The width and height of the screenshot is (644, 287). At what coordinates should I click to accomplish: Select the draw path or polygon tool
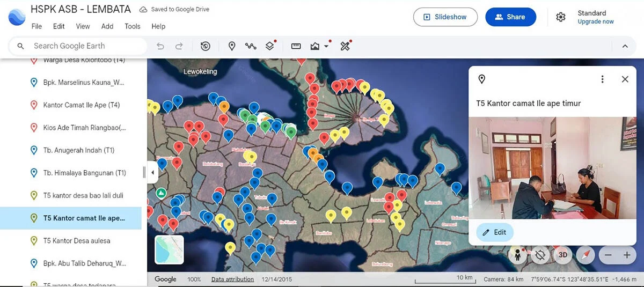pyautogui.click(x=251, y=46)
